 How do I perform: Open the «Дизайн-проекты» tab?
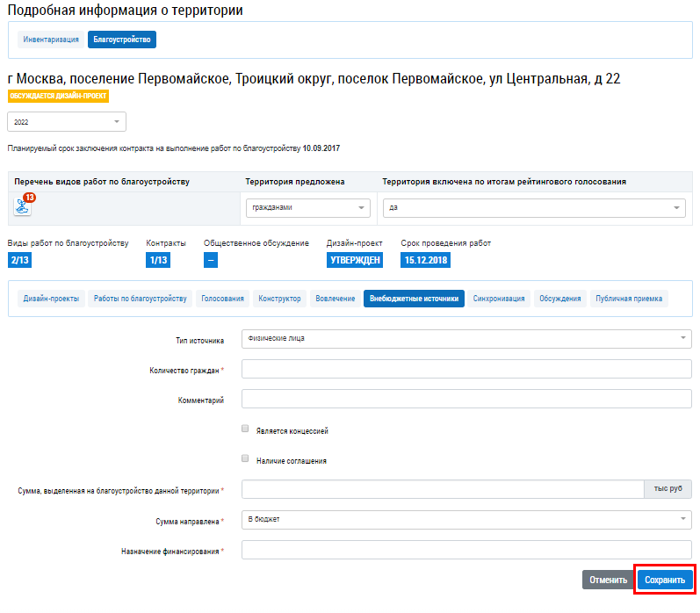(51, 299)
